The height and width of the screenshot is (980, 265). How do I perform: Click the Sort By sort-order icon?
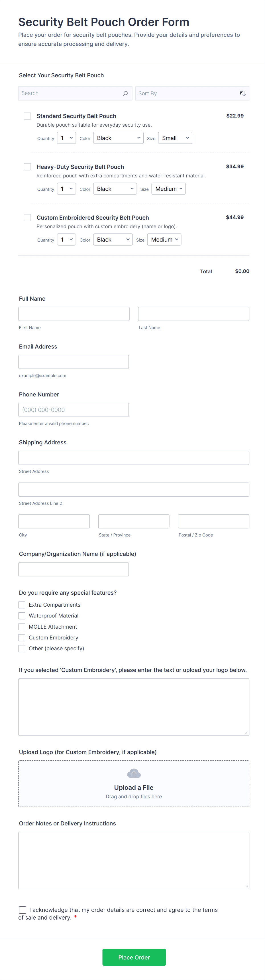click(242, 93)
